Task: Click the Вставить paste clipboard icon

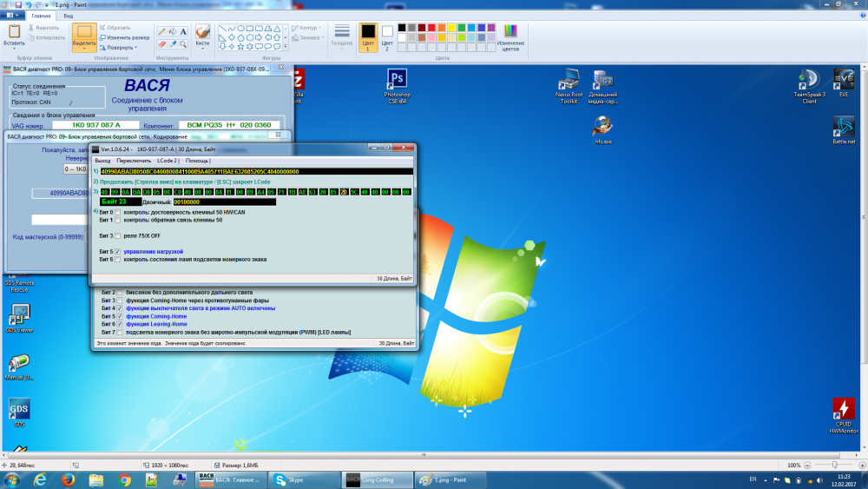Action: (x=14, y=31)
